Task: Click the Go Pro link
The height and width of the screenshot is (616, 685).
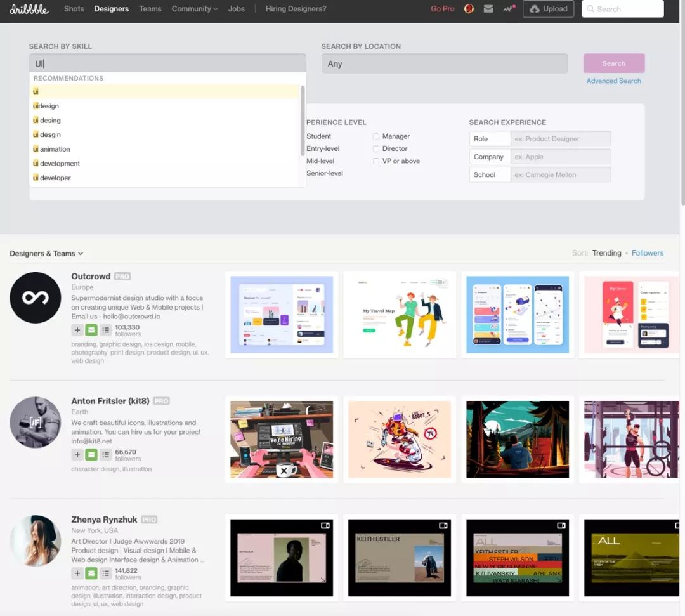Action: [x=443, y=9]
